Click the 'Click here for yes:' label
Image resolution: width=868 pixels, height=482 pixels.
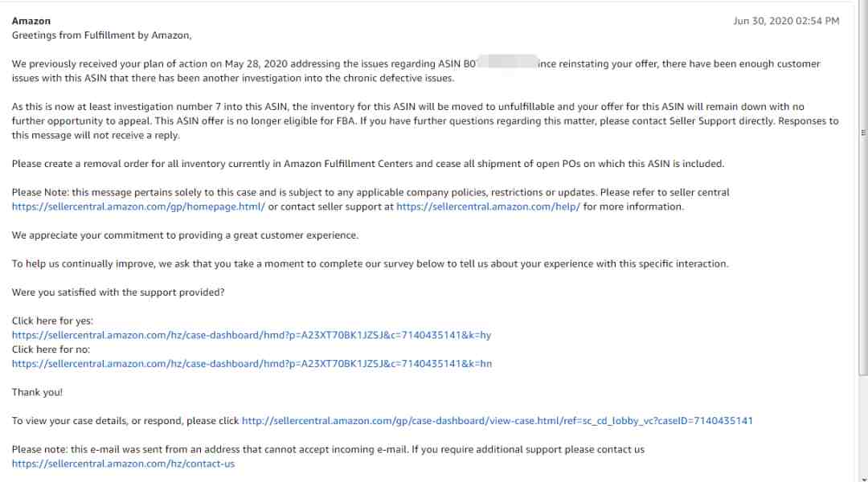(52, 321)
